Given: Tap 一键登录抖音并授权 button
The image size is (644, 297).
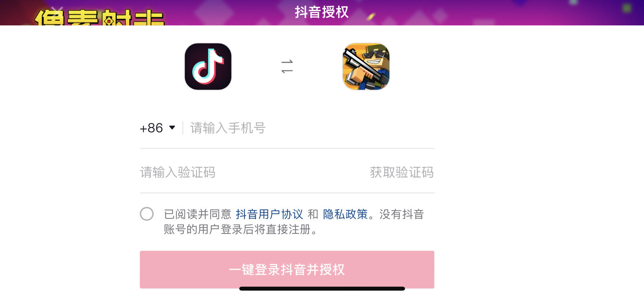Looking at the screenshot, I should (287, 269).
